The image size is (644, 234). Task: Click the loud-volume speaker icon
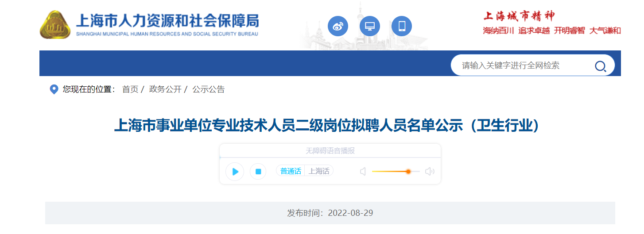pos(430,172)
